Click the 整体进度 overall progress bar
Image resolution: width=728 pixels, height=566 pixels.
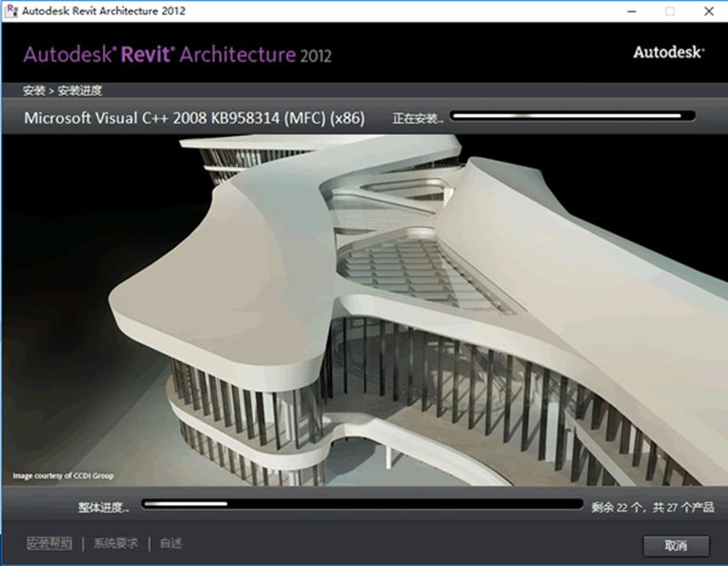[362, 504]
